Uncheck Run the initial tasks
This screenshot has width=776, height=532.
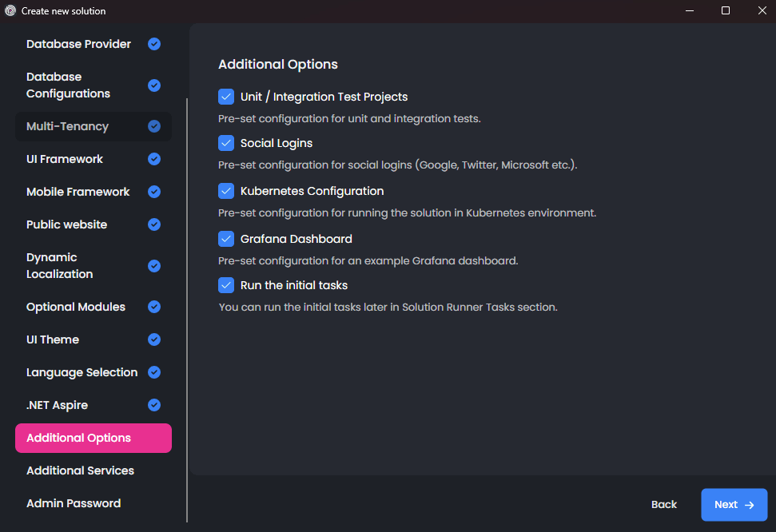click(x=225, y=285)
